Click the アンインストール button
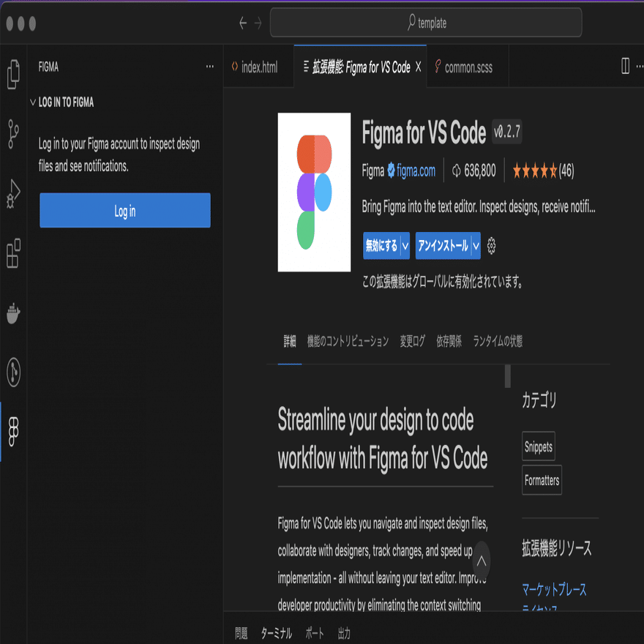 tap(443, 246)
